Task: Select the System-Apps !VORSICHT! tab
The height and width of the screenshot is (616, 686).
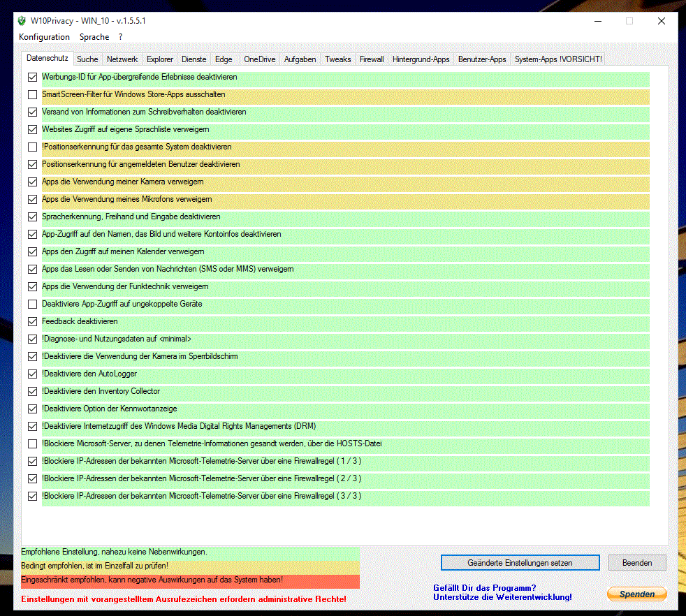Action: [x=558, y=59]
